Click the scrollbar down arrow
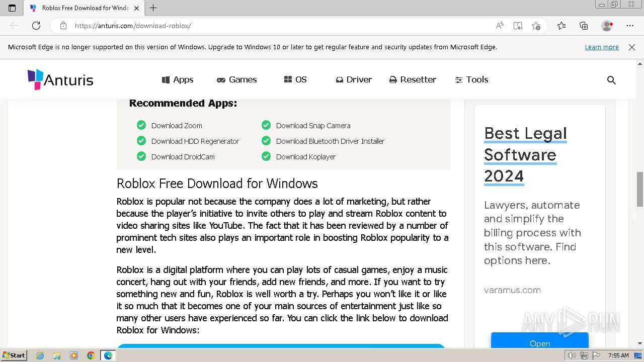 click(640, 343)
